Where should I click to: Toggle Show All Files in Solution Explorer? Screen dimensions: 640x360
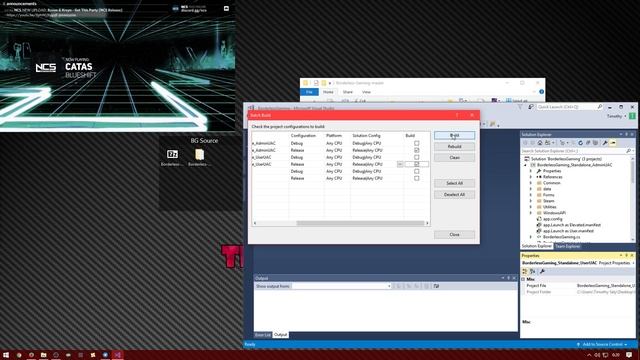coord(595,143)
